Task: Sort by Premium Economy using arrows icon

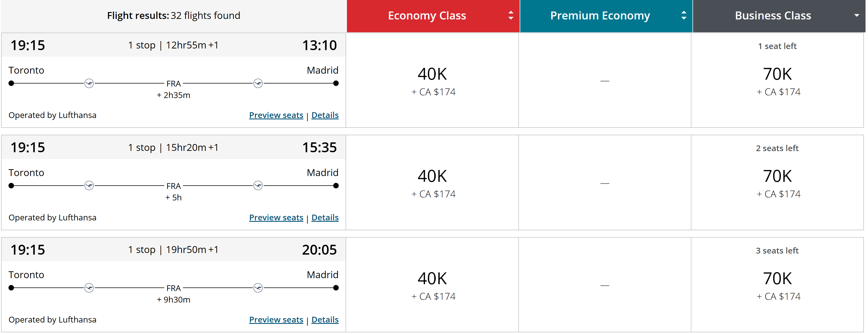Action: (x=684, y=16)
